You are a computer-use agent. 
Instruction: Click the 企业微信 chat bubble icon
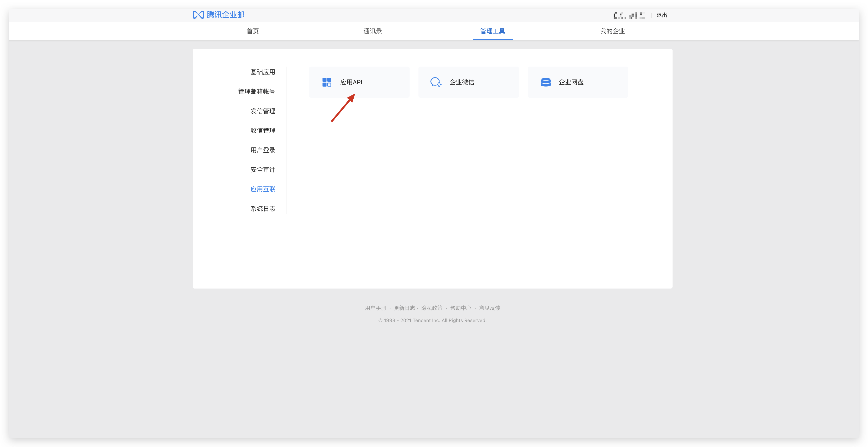[436, 82]
